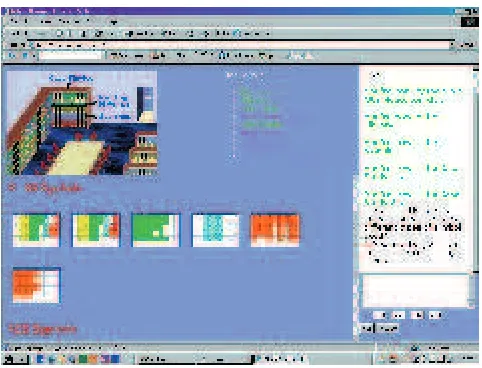Click the chat message input box
482x368 pixels.
tap(415, 291)
